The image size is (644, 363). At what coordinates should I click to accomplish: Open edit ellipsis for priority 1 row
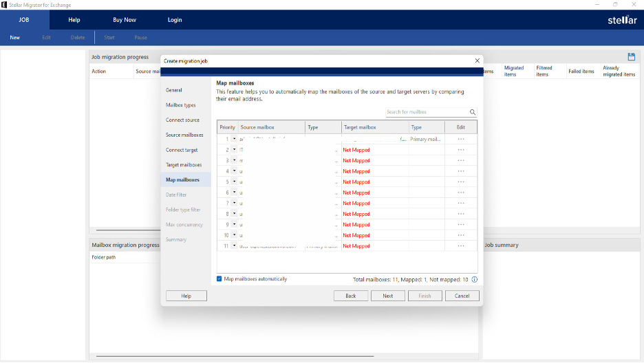pos(461,139)
